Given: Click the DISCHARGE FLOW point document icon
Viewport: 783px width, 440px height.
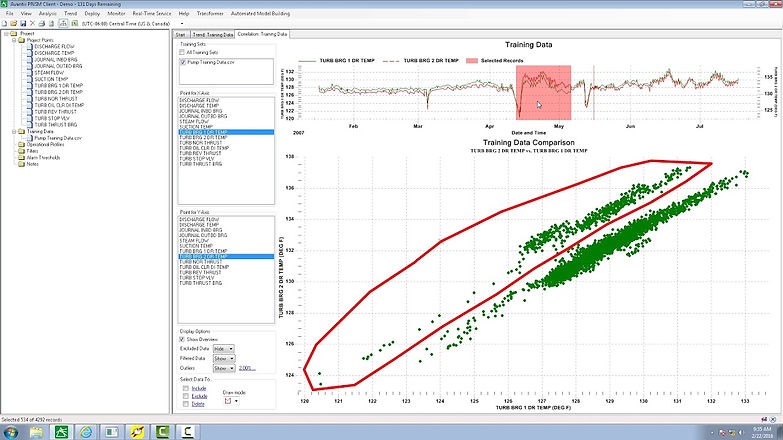Looking at the screenshot, I should pyautogui.click(x=30, y=46).
